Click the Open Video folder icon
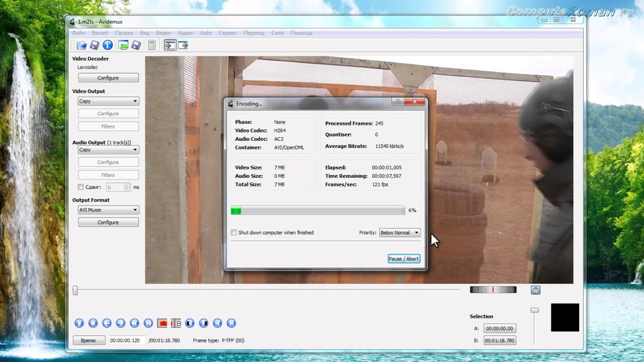 (x=81, y=45)
